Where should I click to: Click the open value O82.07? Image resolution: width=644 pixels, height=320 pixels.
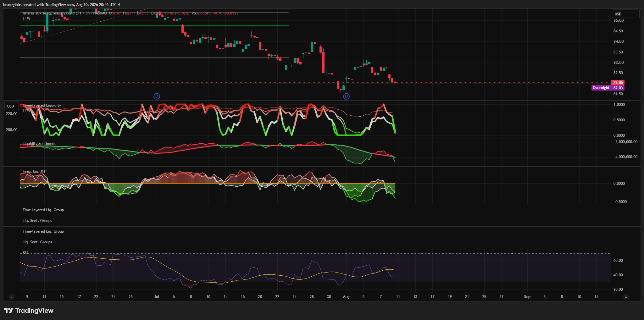click(x=115, y=13)
